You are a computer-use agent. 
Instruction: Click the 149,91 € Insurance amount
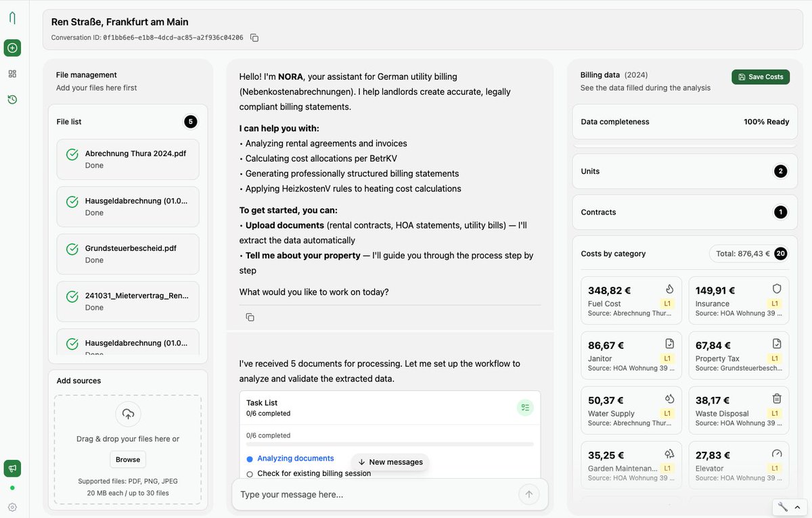pyautogui.click(x=715, y=290)
